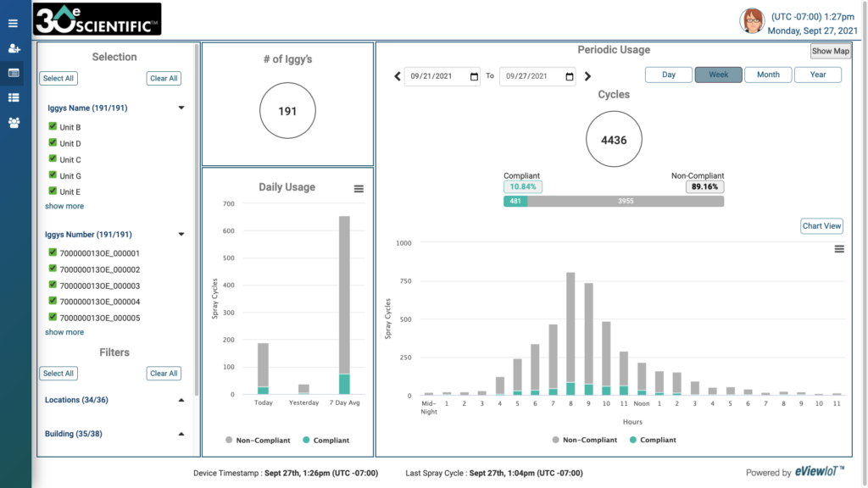Click the add user sidebar icon

coord(14,48)
